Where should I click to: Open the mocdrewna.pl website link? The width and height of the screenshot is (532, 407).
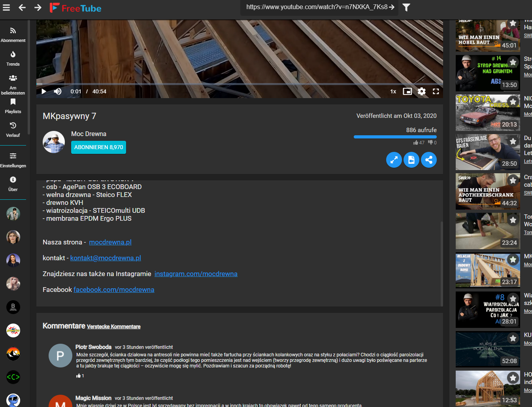coord(110,242)
